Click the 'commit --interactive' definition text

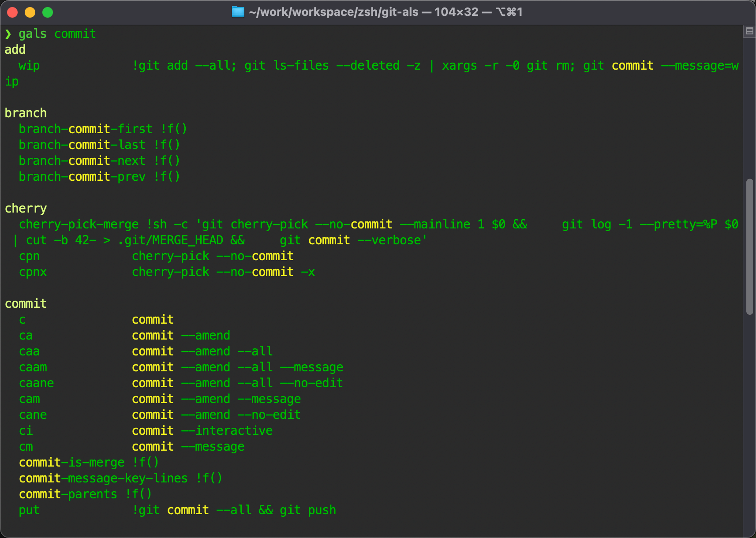202,431
